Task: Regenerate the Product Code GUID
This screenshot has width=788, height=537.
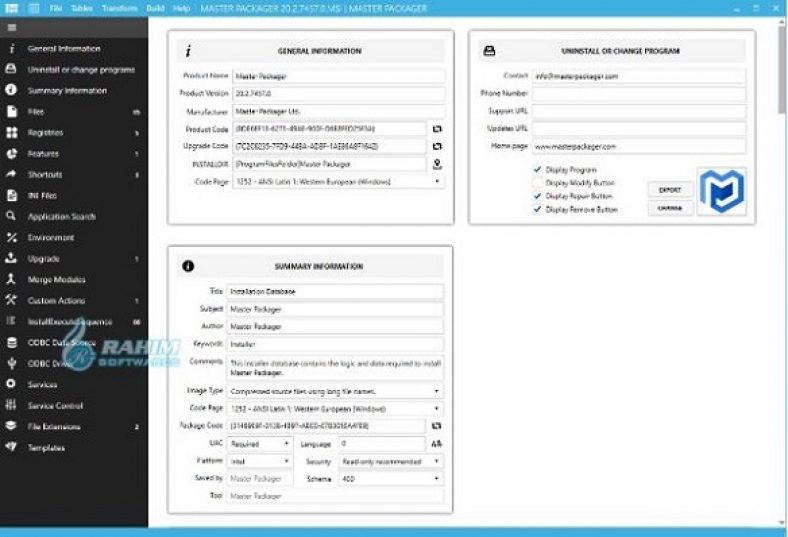Action: pyautogui.click(x=437, y=129)
